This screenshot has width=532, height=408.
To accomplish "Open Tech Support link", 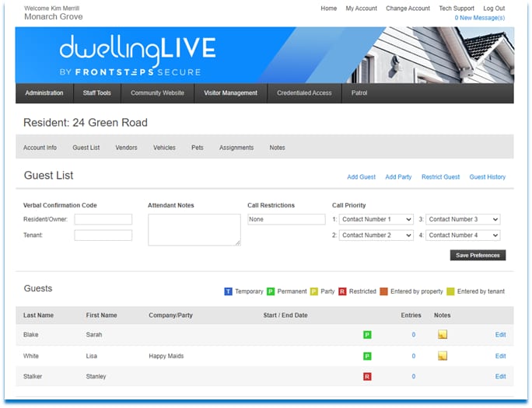I will tap(457, 9).
